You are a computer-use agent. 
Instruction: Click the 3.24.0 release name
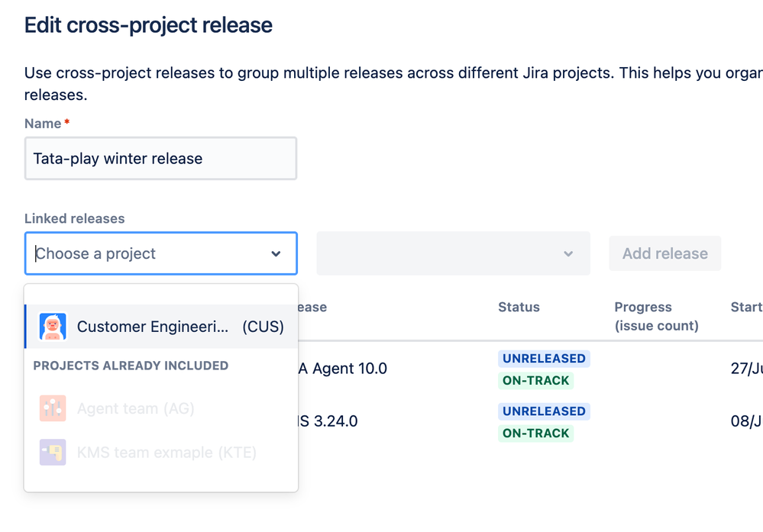pyautogui.click(x=328, y=421)
